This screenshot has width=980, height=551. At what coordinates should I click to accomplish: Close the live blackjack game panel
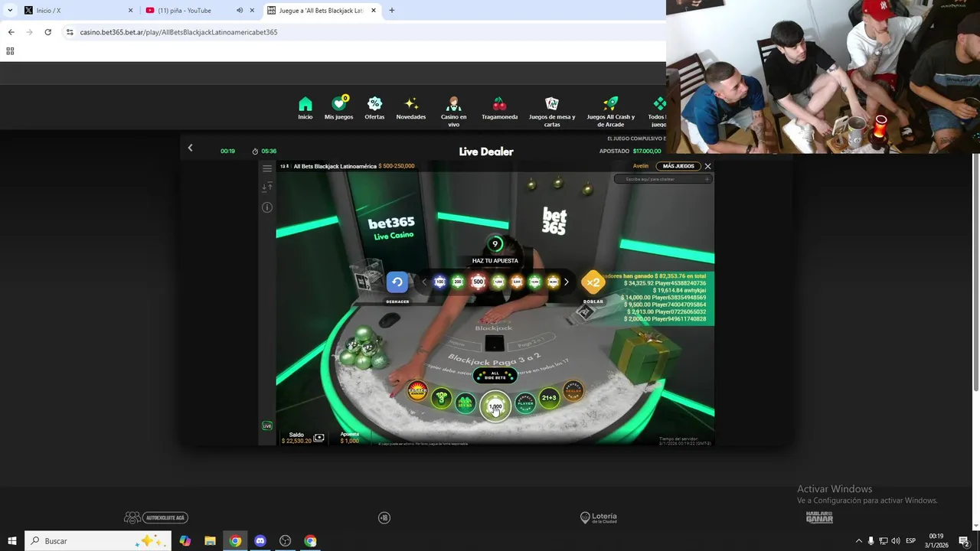point(707,166)
